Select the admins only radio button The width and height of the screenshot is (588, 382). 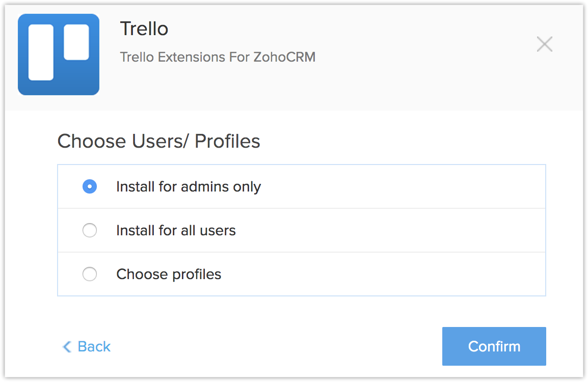pos(90,187)
